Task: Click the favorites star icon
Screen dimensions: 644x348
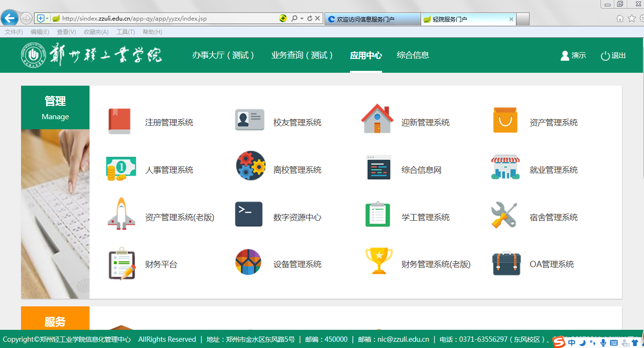Action: pyautogui.click(x=632, y=19)
